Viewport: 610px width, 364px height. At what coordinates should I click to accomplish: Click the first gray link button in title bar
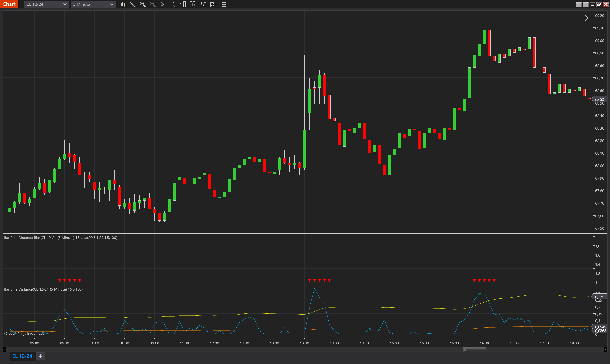(579, 4)
